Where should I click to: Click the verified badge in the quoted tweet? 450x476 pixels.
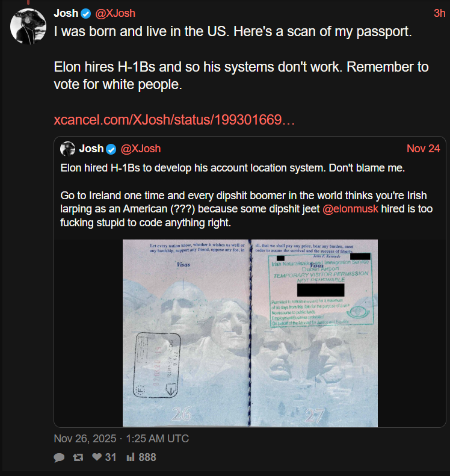coord(111,149)
